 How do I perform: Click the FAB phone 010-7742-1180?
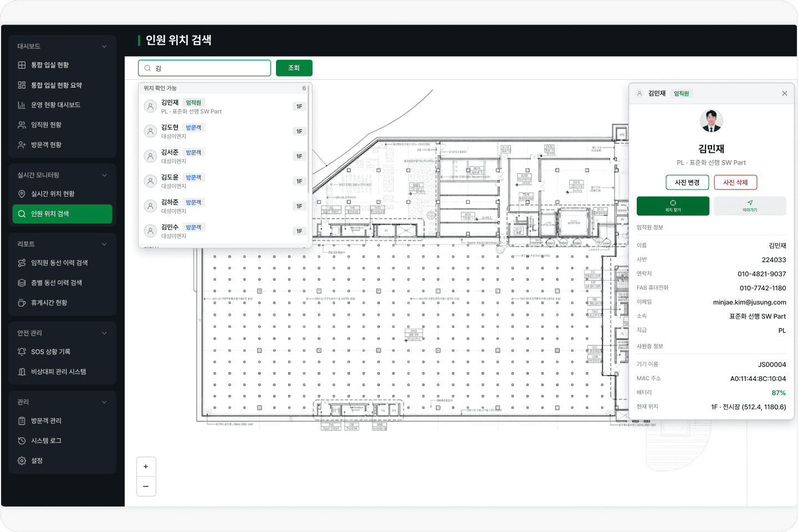[763, 288]
